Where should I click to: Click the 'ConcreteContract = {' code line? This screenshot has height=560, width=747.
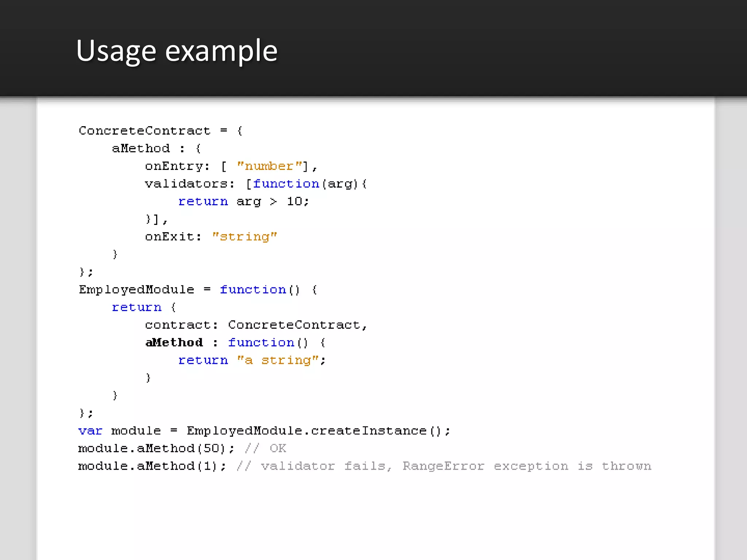[161, 131]
